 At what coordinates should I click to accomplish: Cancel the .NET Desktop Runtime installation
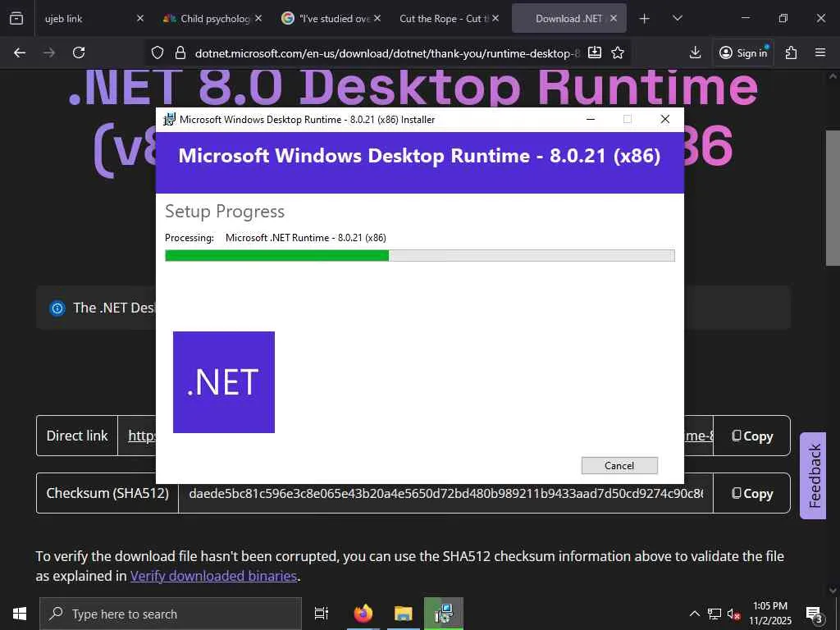[619, 466]
